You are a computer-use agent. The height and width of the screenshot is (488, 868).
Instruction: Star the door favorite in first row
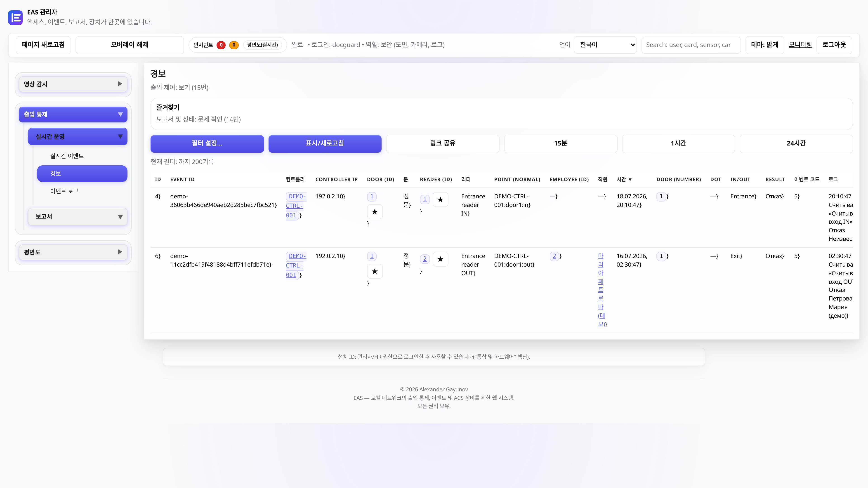[x=375, y=212]
